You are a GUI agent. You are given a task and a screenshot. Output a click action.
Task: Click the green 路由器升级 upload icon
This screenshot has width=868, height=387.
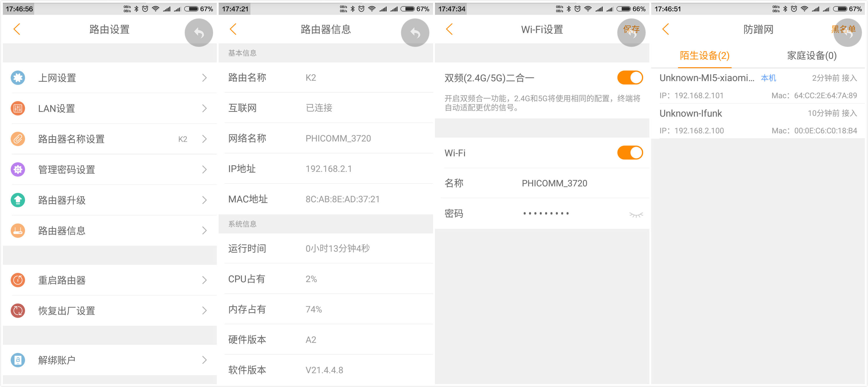[17, 200]
